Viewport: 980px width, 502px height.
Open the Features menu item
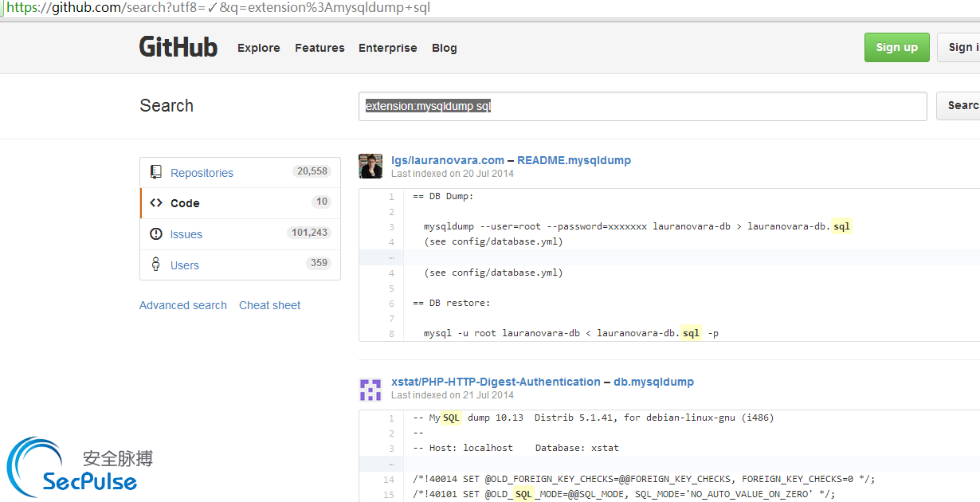pyautogui.click(x=319, y=48)
